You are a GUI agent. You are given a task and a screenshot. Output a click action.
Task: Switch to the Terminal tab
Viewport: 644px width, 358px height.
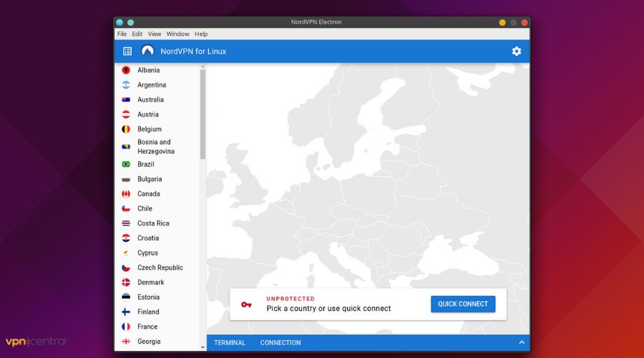coord(230,343)
